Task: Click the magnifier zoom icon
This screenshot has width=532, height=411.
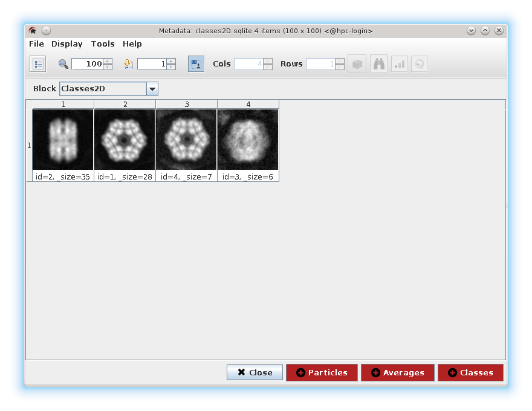Action: (x=63, y=63)
